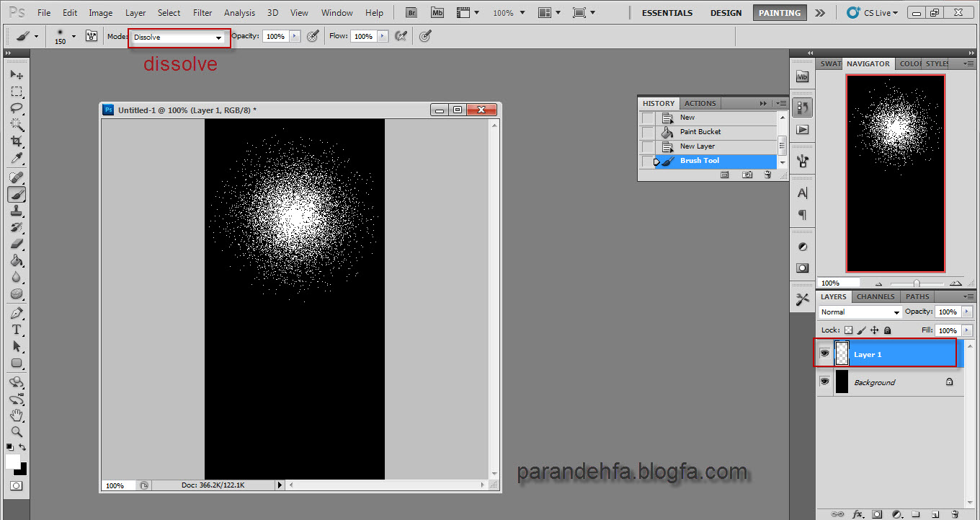This screenshot has width=980, height=520.
Task: Toggle lock position
Action: coord(874,330)
